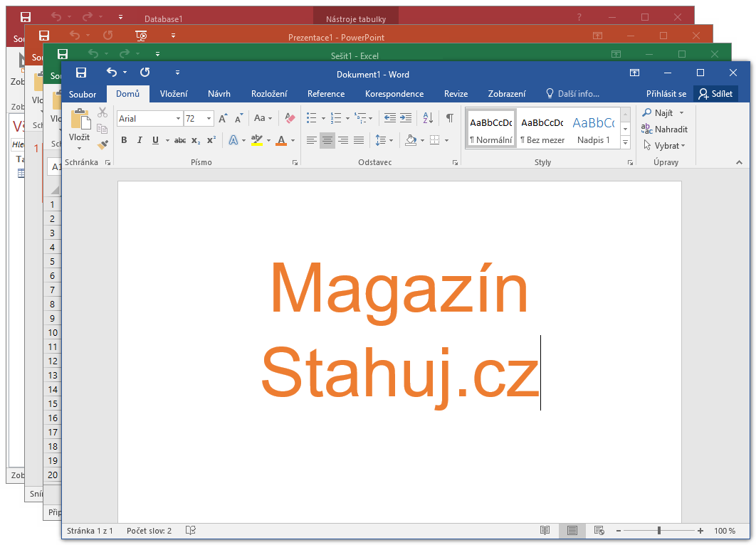Open the Písmo font dialog launcher
The image size is (756, 545).
(295, 163)
